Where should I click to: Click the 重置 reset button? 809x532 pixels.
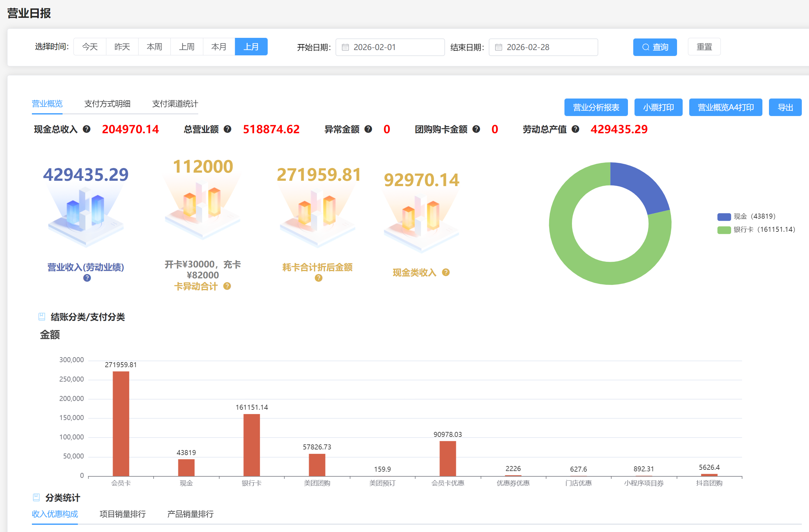click(x=704, y=47)
